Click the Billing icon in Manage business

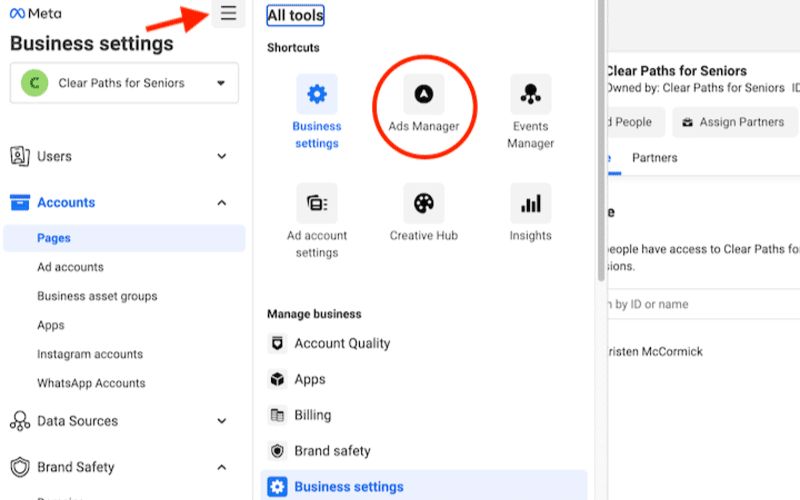277,415
